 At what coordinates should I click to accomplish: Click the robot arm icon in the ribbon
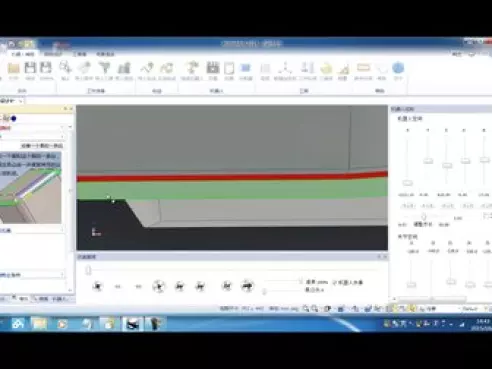click(x=192, y=68)
